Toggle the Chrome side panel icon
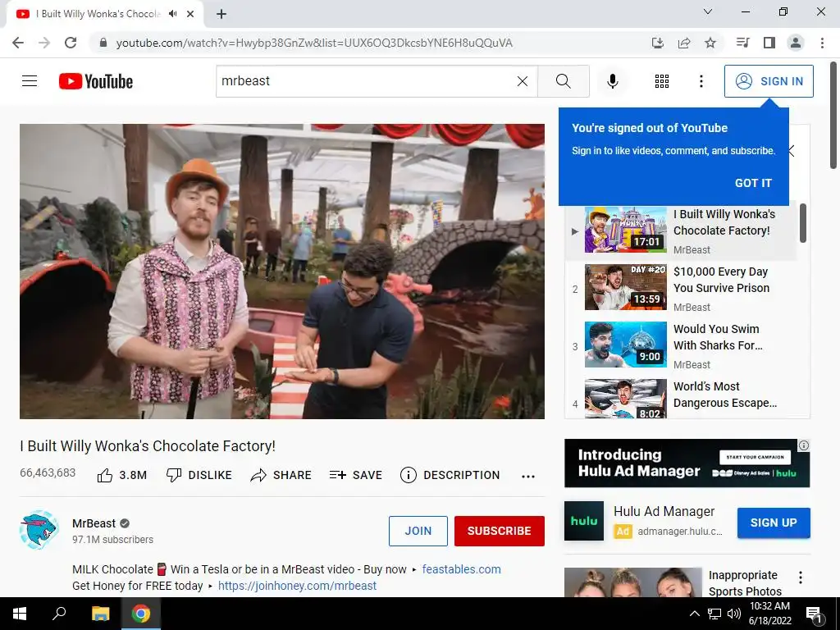840x630 pixels. point(769,43)
